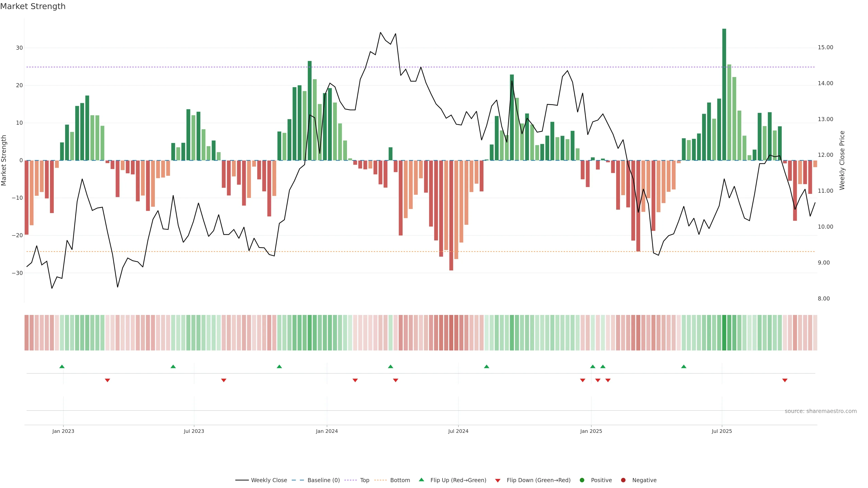Viewport: 868px width, 488px height.
Task: Click the Market Strength chart title
Action: coord(33,6)
